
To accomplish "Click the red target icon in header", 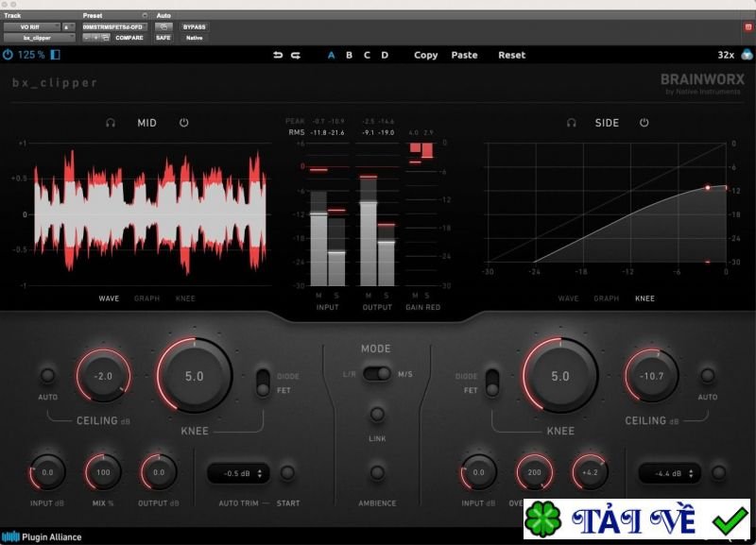I will tap(747, 27).
